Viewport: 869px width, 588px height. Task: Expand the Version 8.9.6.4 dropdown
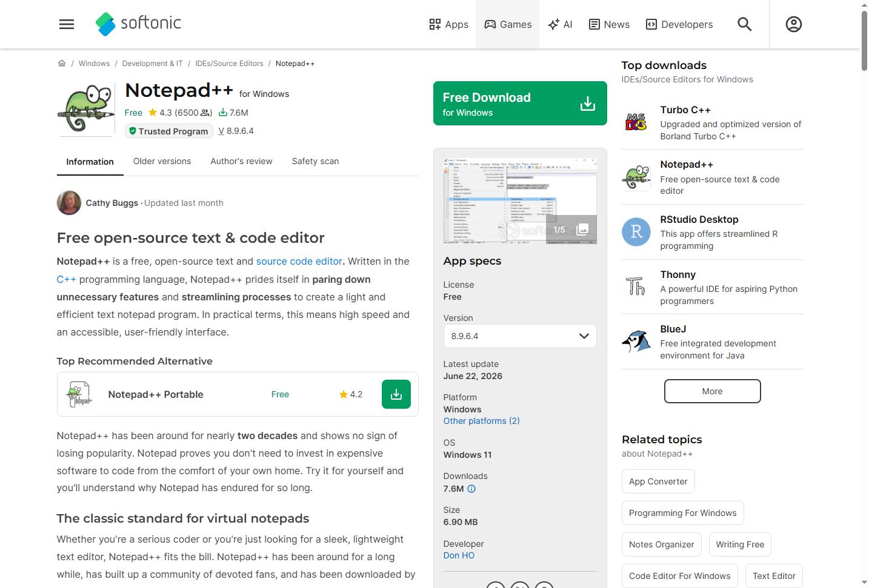click(520, 336)
